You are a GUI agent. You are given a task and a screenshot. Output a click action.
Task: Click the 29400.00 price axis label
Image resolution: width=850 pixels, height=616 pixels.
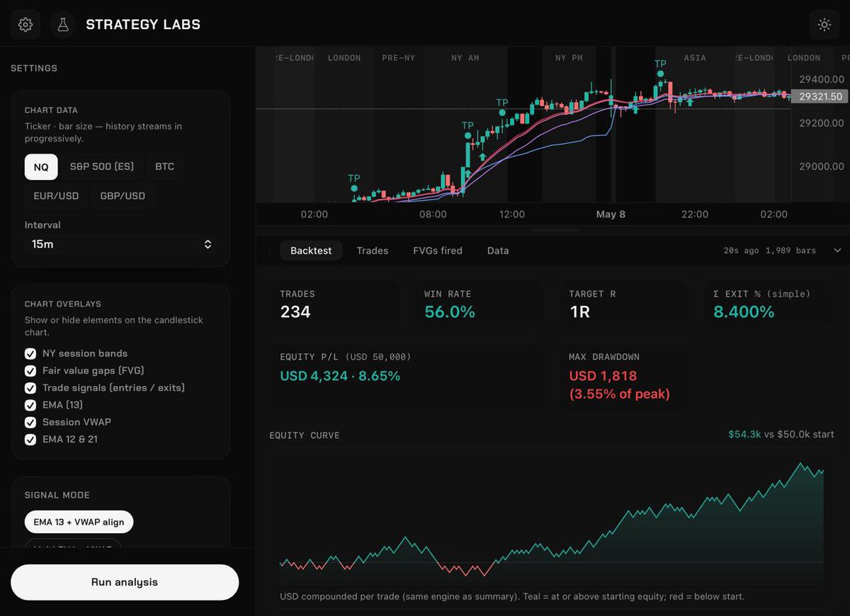[822, 79]
